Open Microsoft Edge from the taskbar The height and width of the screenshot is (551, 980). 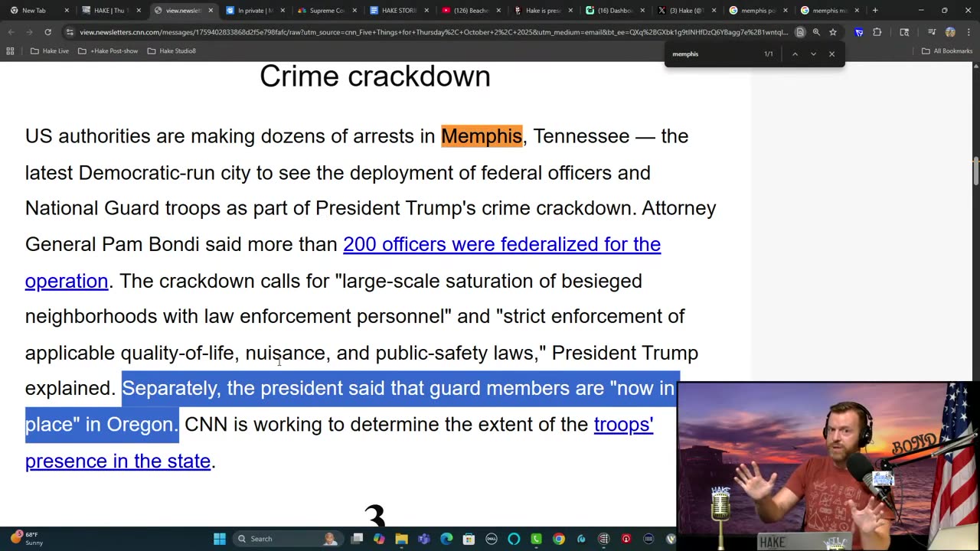(x=446, y=539)
